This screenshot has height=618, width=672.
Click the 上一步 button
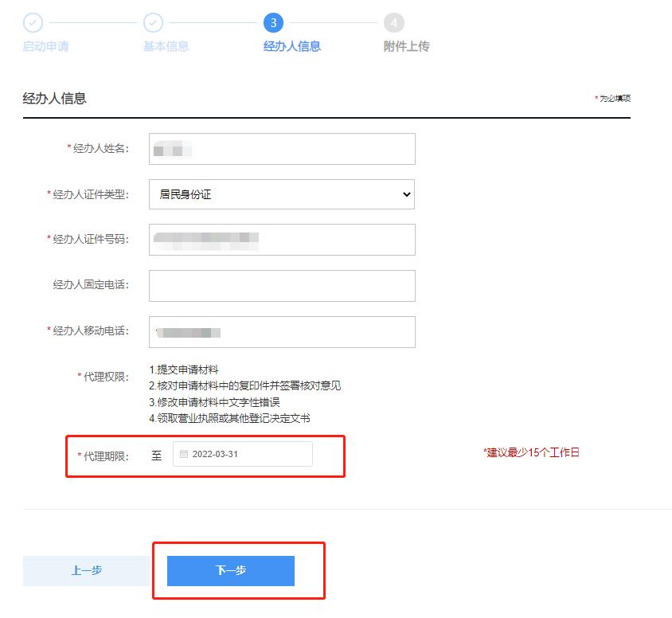85,571
